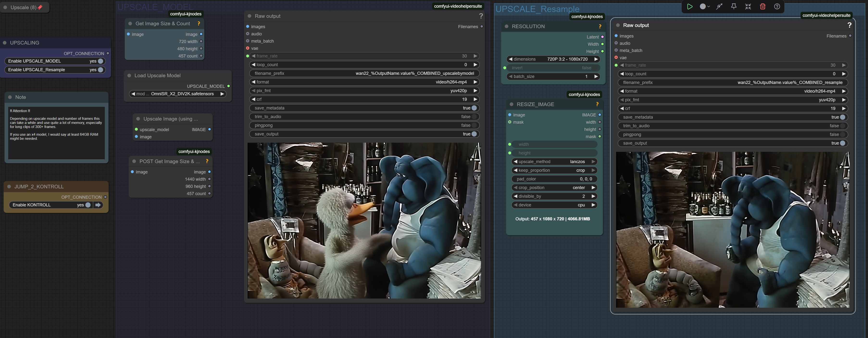868x338 pixels.
Task: Open OmniSR_X2_DIV2K model selector
Action: tap(182, 94)
